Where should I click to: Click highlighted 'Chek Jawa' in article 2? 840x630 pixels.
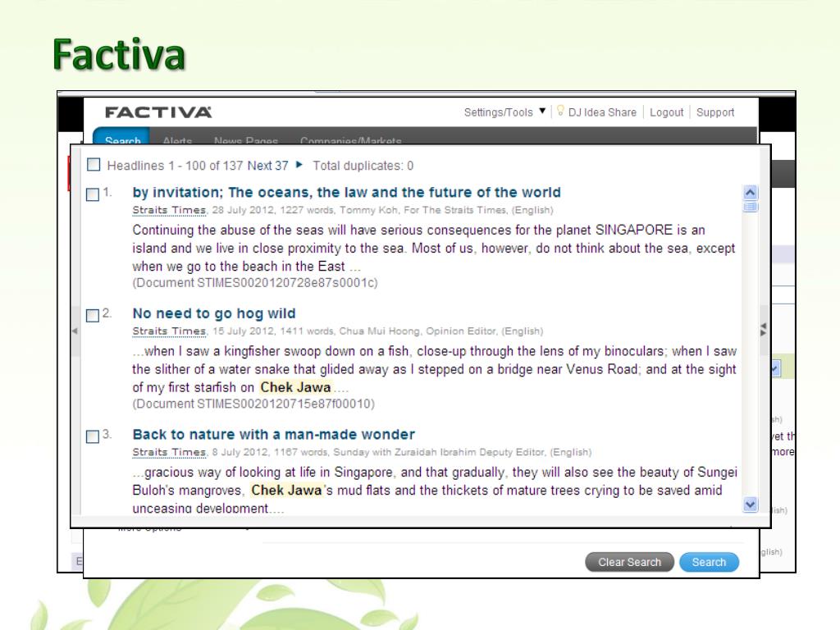tap(295, 387)
